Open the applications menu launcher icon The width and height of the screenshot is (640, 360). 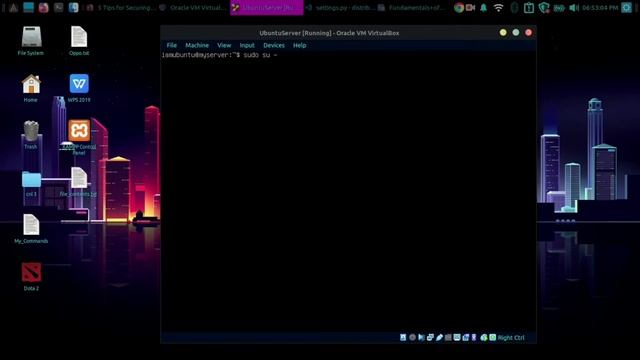point(13,7)
